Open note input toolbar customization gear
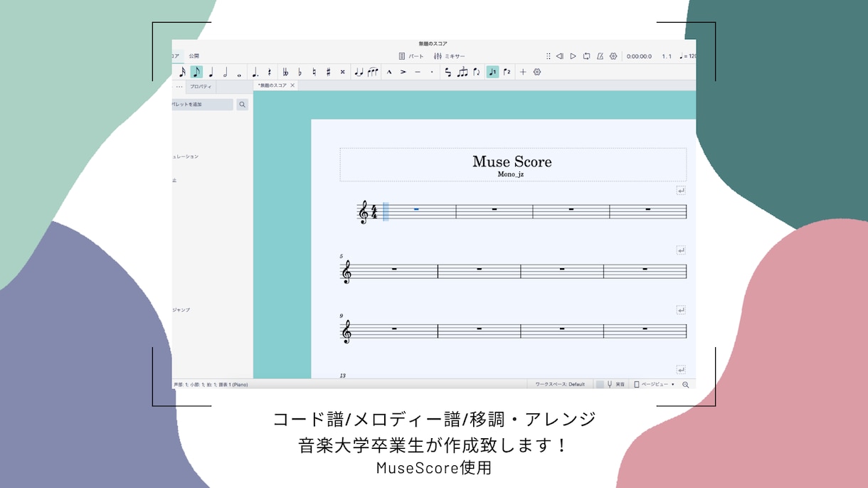This screenshot has height=488, width=868. 537,72
